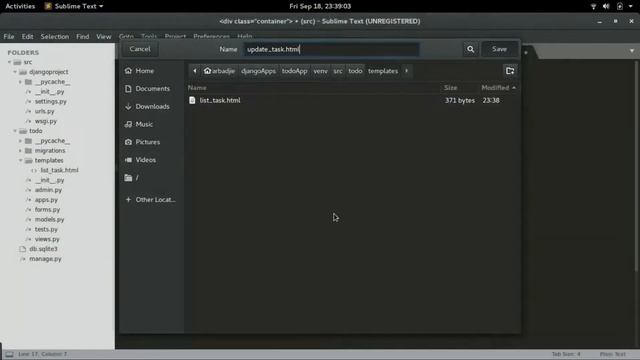This screenshot has height=360, width=640.
Task: Click the list_task.html file icon in the dialog file list
Action: coord(192,100)
